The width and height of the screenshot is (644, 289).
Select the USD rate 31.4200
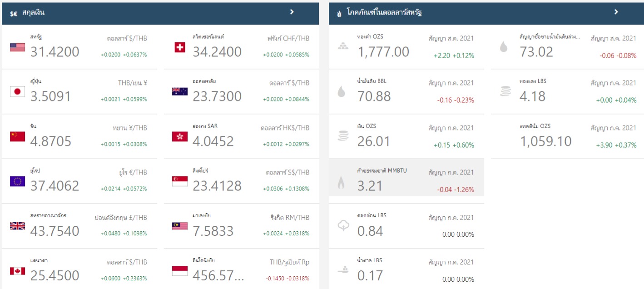pyautogui.click(x=55, y=52)
